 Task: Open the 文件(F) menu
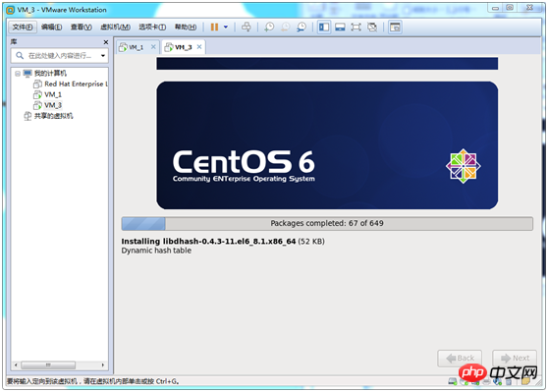click(x=23, y=27)
